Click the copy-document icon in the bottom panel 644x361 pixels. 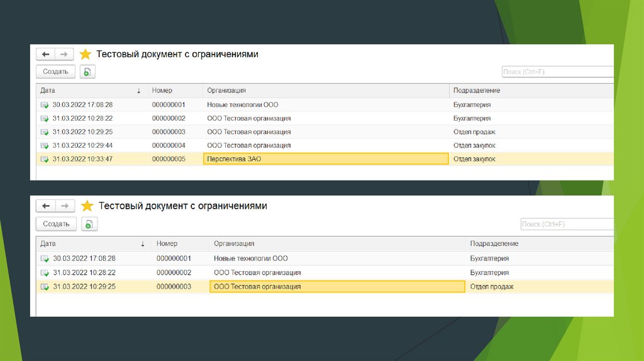tap(88, 224)
